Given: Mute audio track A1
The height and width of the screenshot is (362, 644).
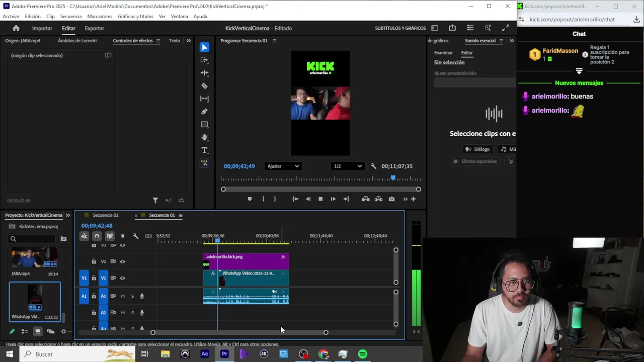Looking at the screenshot, I should click(x=123, y=296).
